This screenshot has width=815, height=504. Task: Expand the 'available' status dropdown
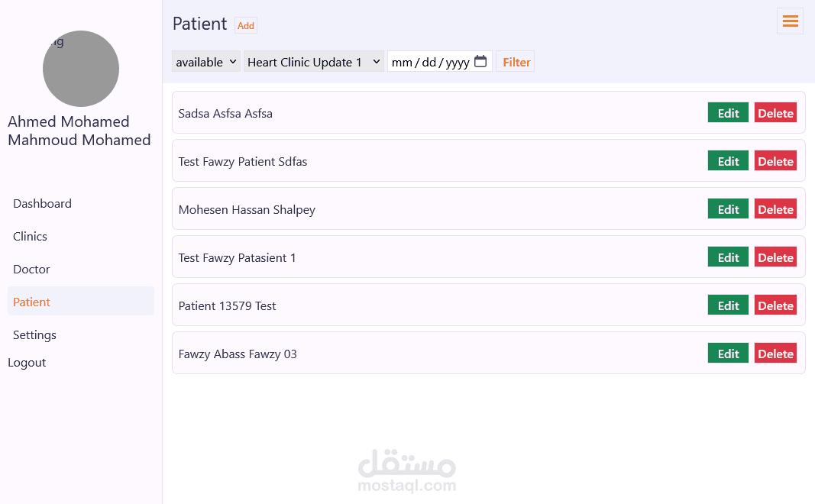click(206, 62)
